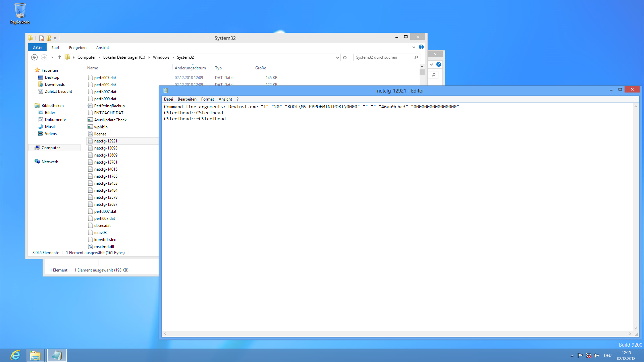Screen dimensions: 644x362
Task: Open the customize quick access toolbar dropdown
Action: (55, 39)
